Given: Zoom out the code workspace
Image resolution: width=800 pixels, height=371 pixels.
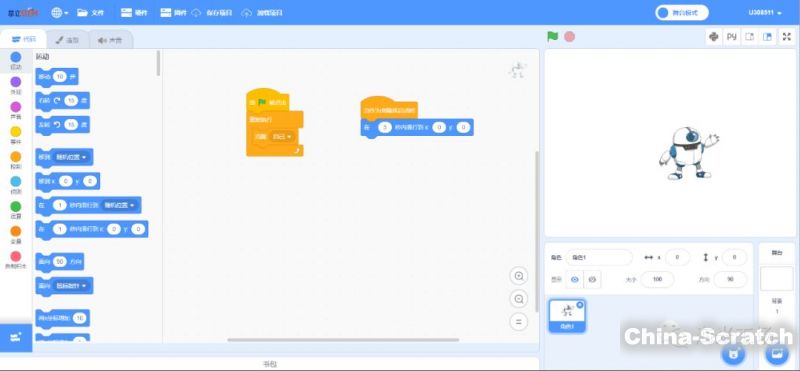Looking at the screenshot, I should click(x=519, y=299).
